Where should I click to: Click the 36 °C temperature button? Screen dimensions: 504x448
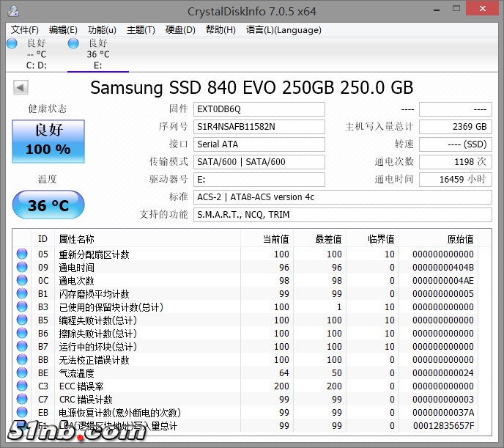(x=48, y=205)
